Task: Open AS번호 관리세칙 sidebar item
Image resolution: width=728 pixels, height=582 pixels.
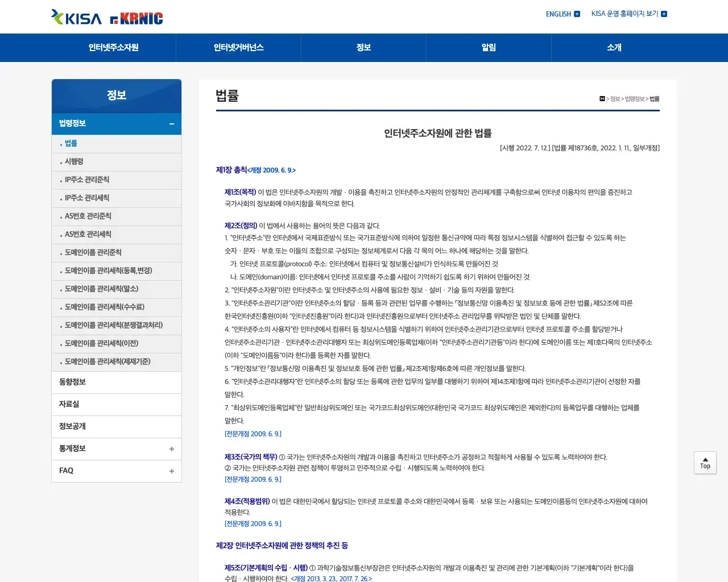Action: 117,235
